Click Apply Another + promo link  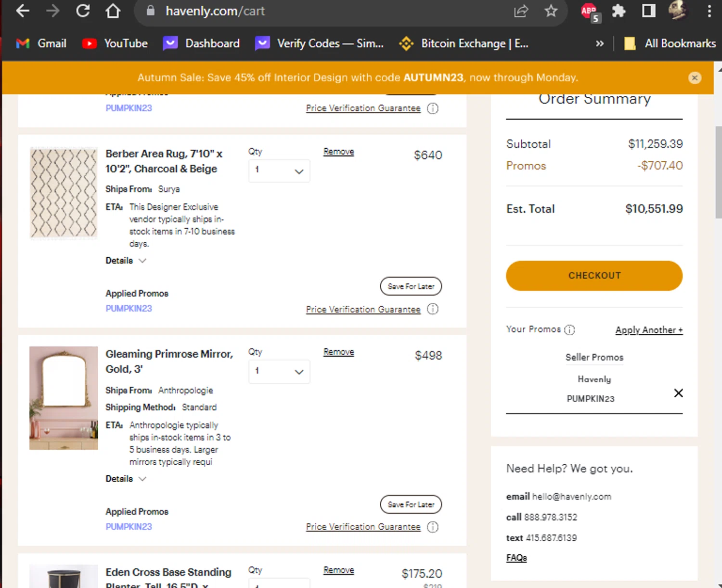[x=649, y=330]
